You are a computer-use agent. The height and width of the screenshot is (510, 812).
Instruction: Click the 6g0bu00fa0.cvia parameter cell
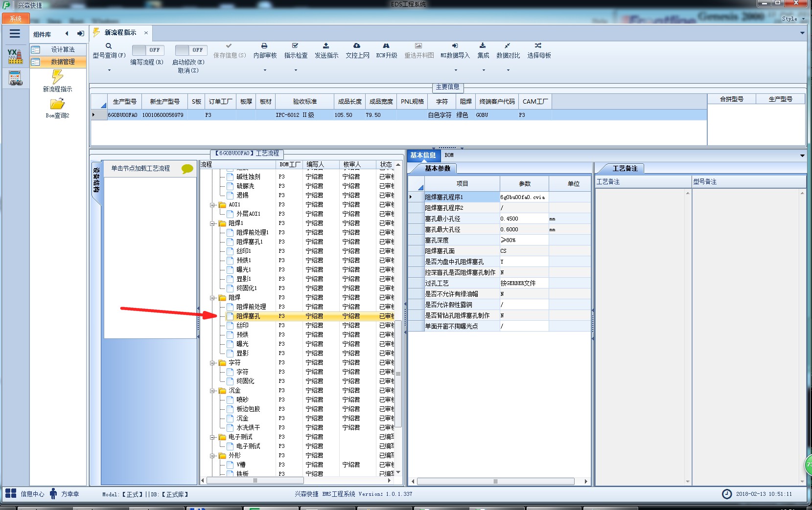coord(524,197)
